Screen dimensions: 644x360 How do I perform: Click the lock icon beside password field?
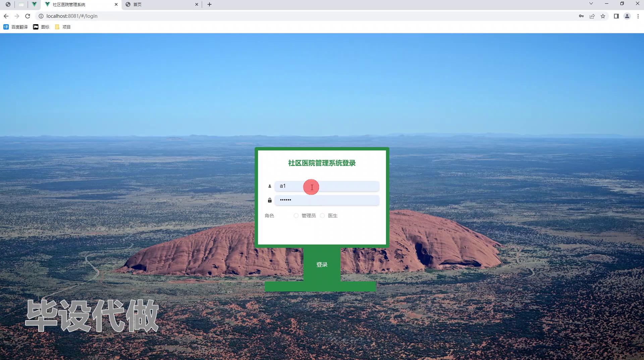click(x=270, y=200)
